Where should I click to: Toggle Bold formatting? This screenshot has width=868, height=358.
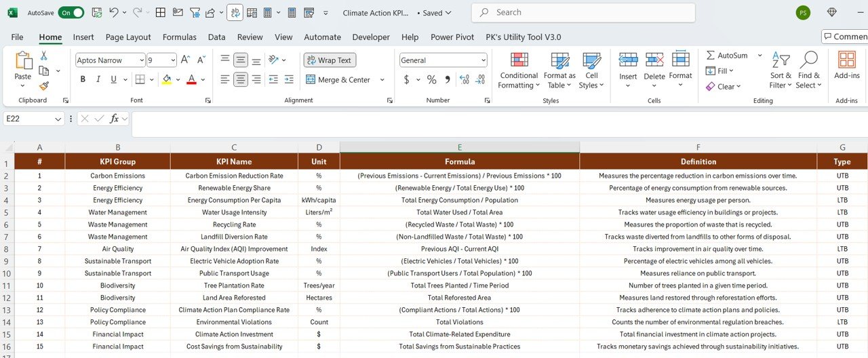pyautogui.click(x=83, y=79)
